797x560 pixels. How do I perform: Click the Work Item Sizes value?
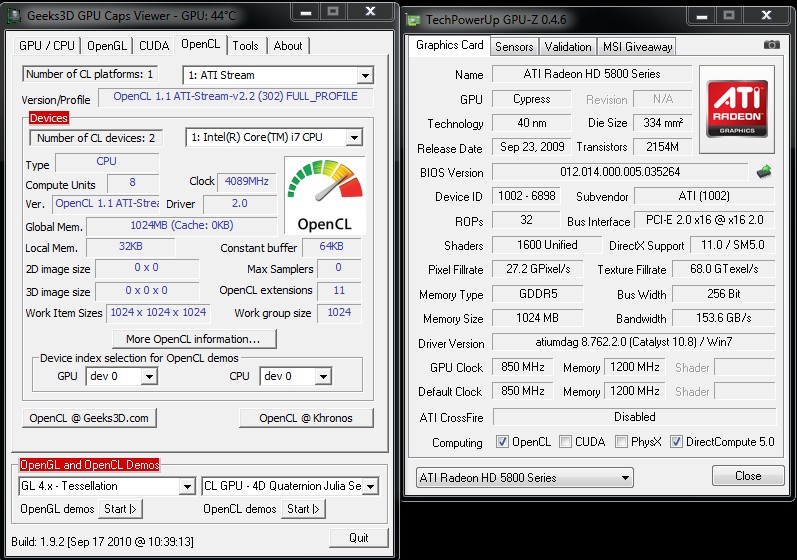[x=158, y=313]
